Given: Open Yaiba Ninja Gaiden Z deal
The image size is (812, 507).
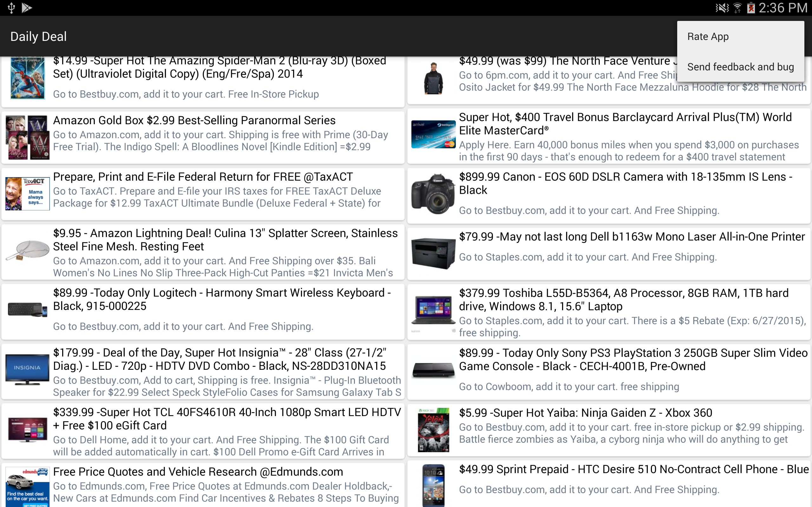Looking at the screenshot, I should tap(586, 413).
